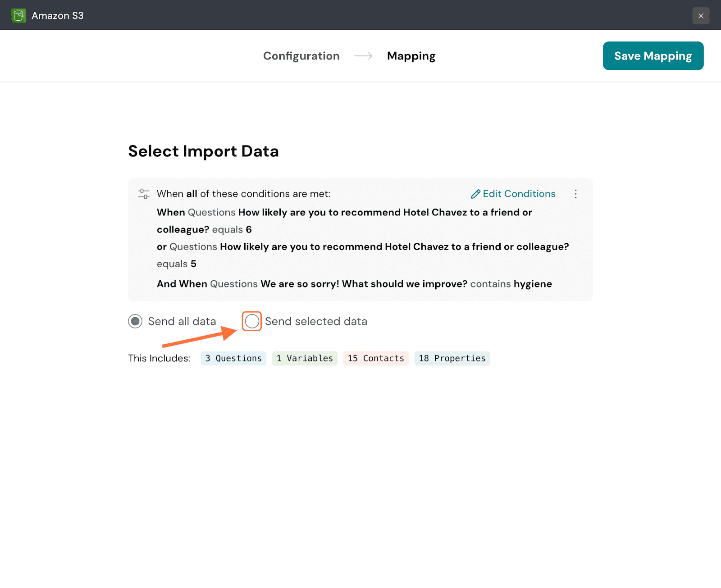Click the Amazon S3 bucket icon
The width and height of the screenshot is (721, 588).
pos(18,16)
